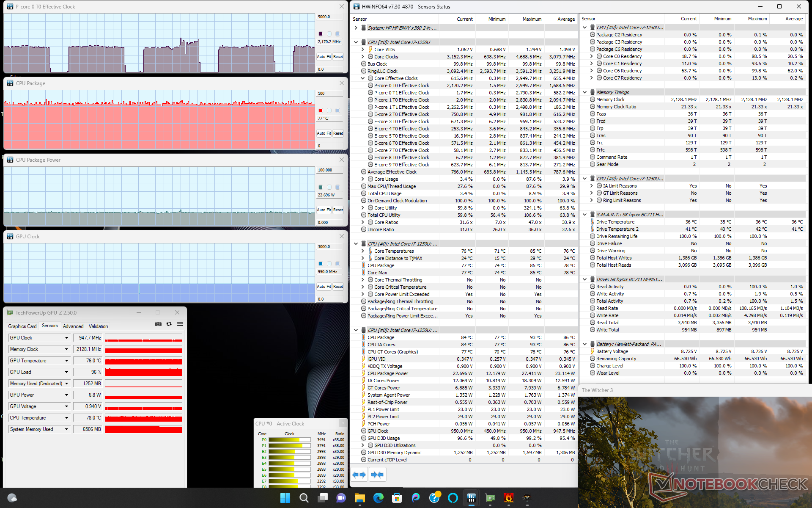Switch to GPU-Z taskbar icon

(x=490, y=498)
